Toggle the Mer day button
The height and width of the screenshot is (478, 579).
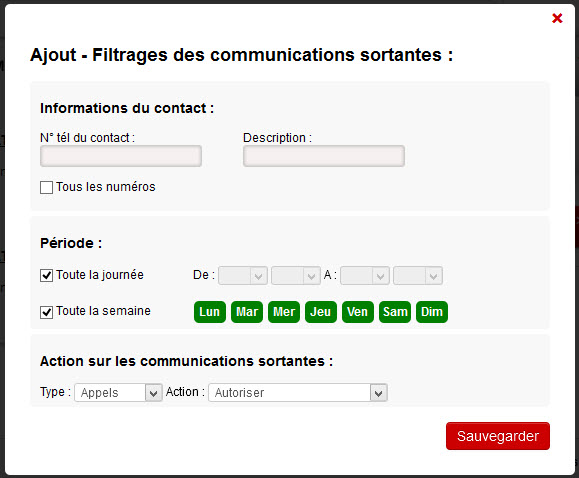[x=284, y=312]
